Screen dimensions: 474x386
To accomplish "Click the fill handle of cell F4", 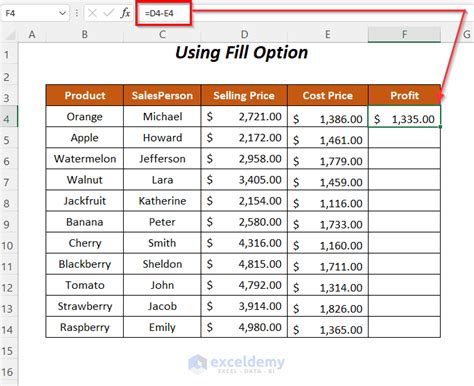I will pyautogui.click(x=440, y=127).
